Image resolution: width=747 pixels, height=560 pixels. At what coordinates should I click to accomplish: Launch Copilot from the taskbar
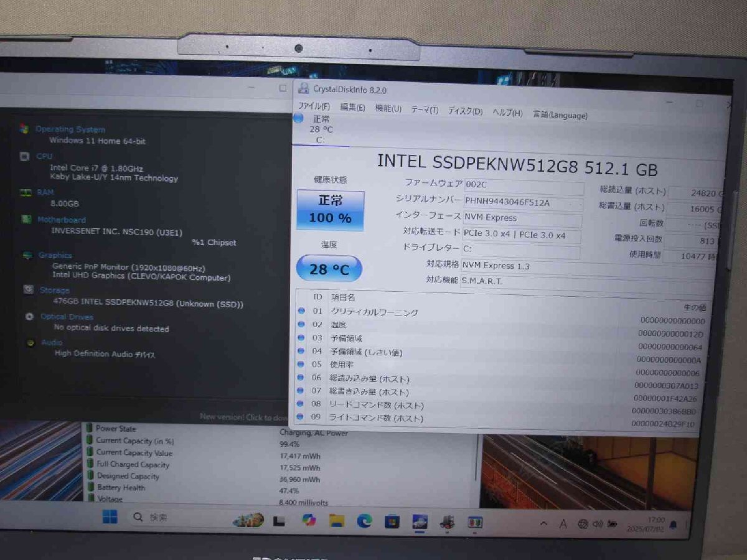pyautogui.click(x=309, y=520)
